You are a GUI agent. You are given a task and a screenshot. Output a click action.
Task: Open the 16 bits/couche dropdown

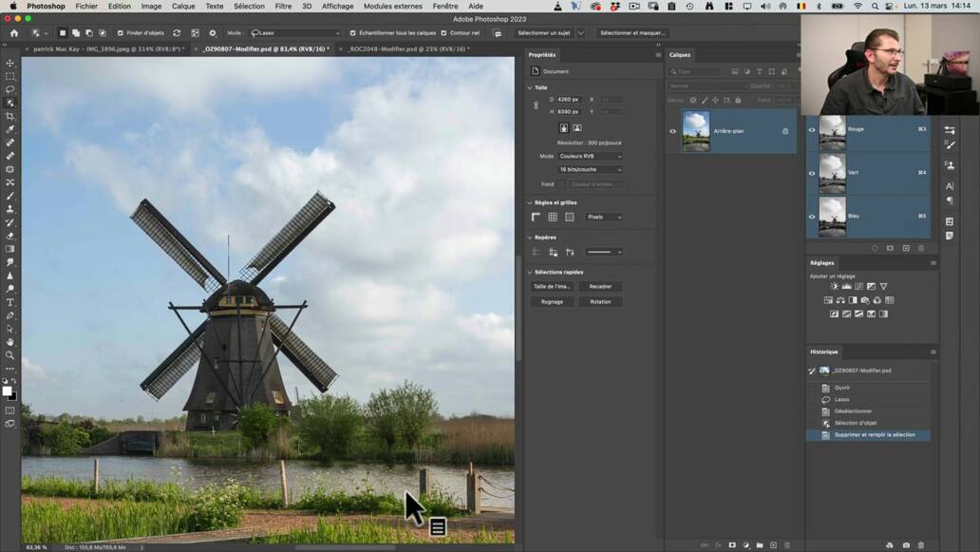[x=591, y=170]
